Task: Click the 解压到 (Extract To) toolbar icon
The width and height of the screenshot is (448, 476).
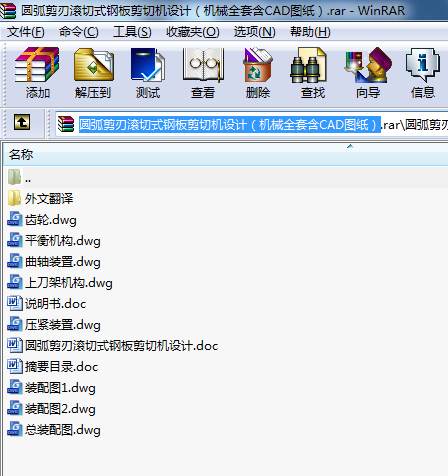Action: (x=94, y=65)
